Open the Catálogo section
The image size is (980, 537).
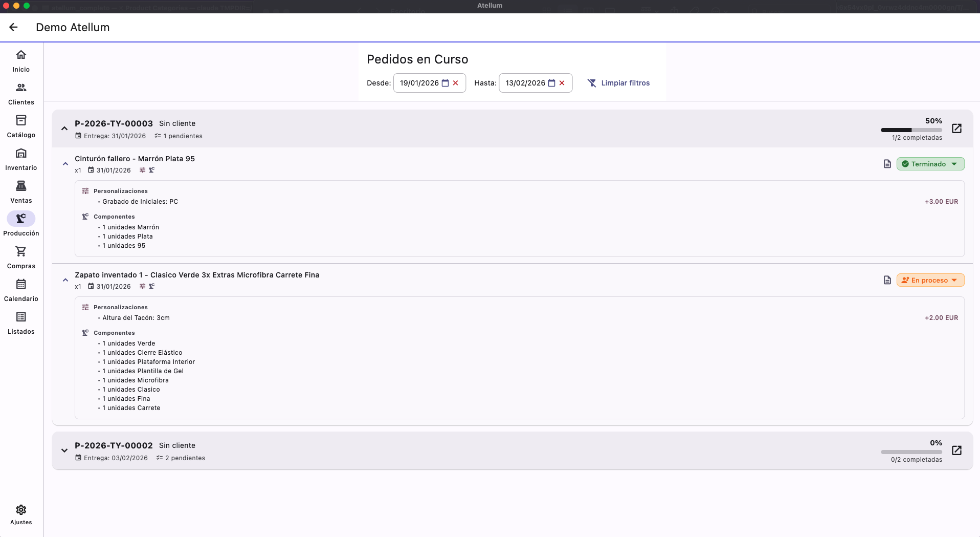[x=21, y=126]
